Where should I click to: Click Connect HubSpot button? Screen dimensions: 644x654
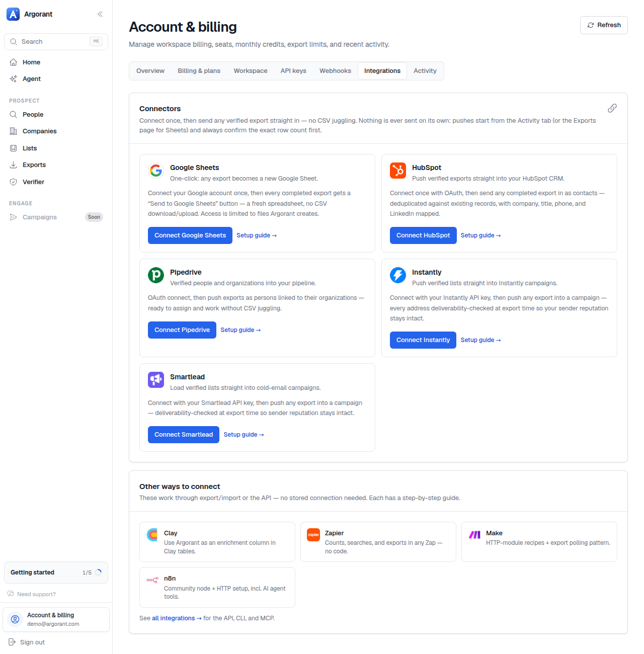coord(423,235)
